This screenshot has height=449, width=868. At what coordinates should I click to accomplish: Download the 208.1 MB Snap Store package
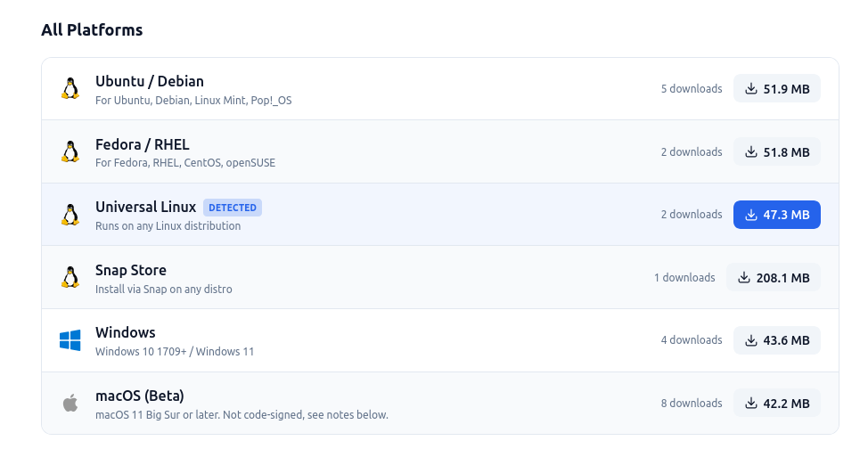click(x=773, y=277)
